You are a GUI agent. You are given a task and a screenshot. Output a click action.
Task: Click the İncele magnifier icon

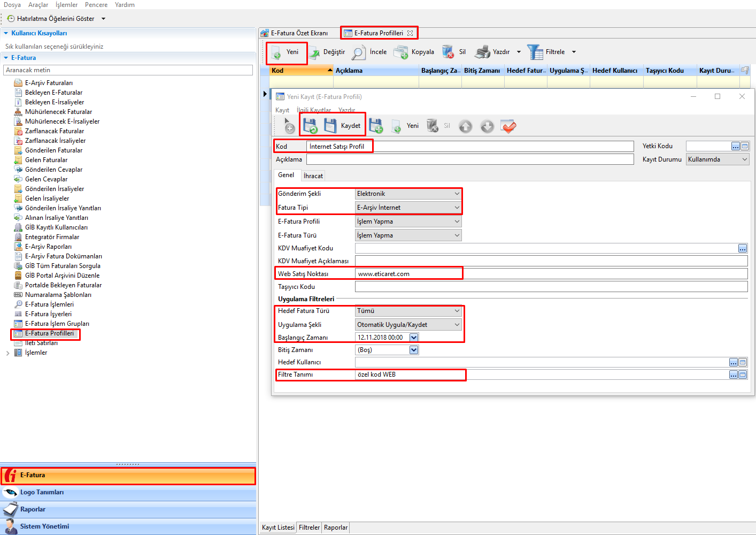(x=359, y=52)
